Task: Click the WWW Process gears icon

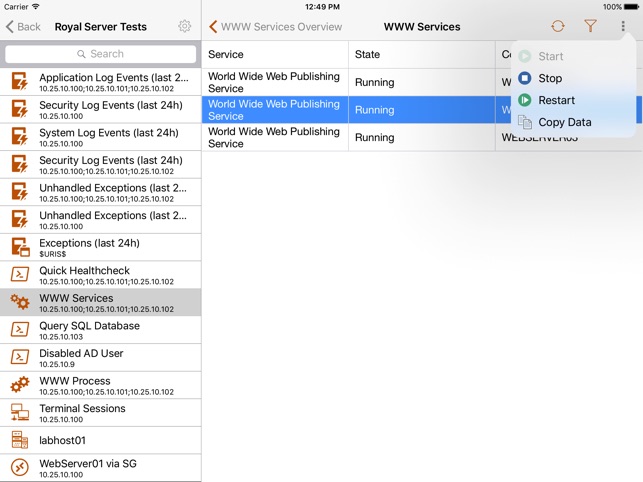Action: coord(20,384)
